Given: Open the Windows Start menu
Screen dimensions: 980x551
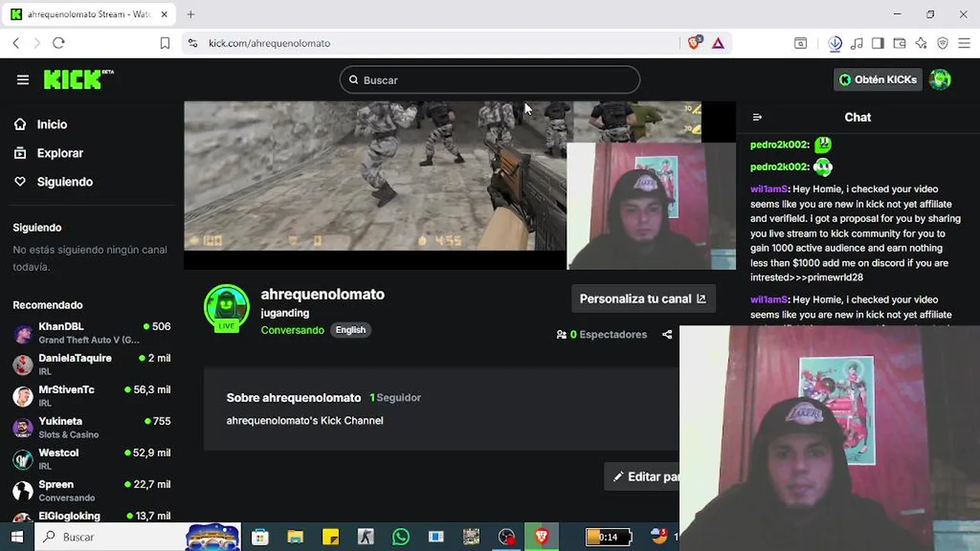Looking at the screenshot, I should [17, 536].
